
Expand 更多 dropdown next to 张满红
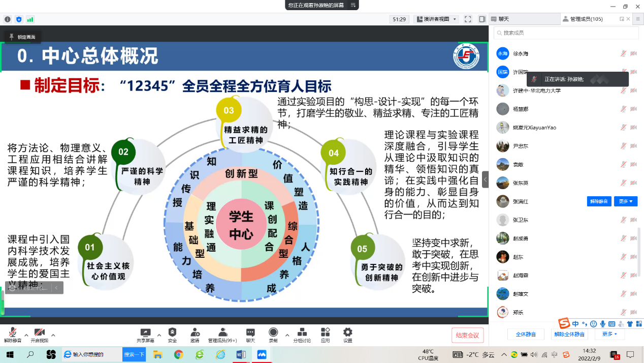coord(625,201)
